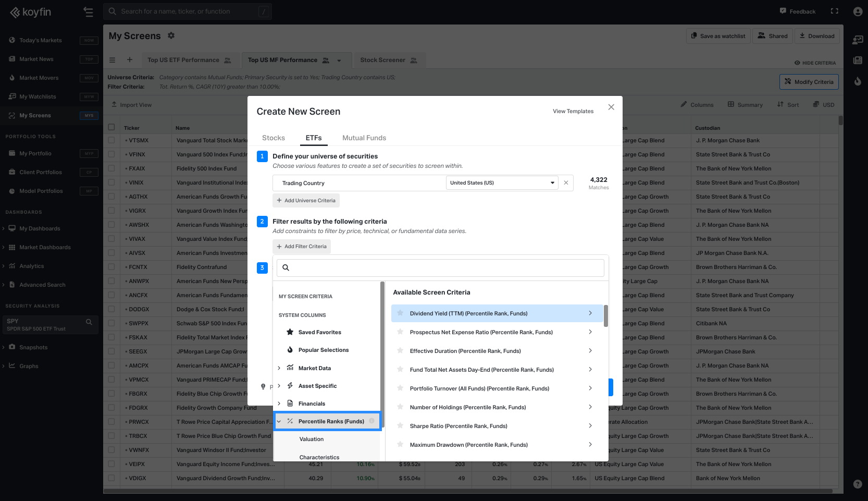
Task: Collapse the sidebar menu icon
Action: click(88, 11)
